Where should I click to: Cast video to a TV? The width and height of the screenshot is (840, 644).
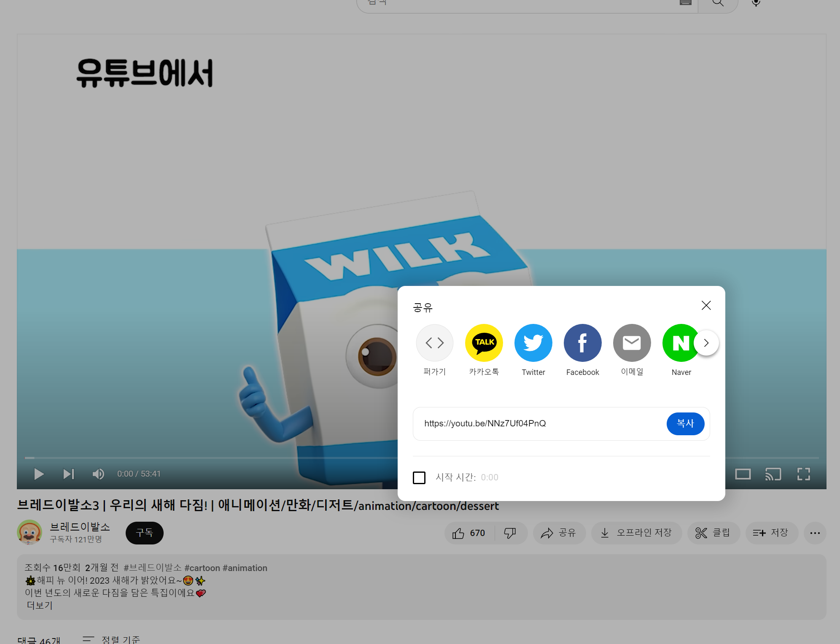(773, 474)
